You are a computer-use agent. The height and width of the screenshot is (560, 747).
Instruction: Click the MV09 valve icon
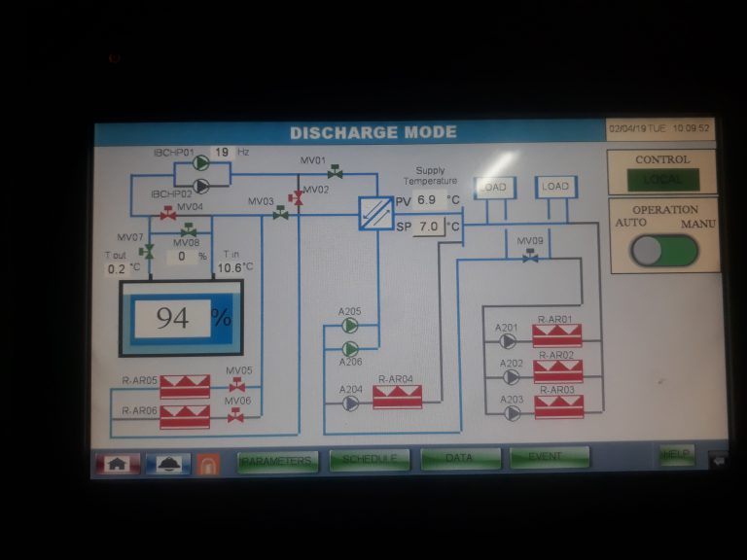(x=530, y=257)
